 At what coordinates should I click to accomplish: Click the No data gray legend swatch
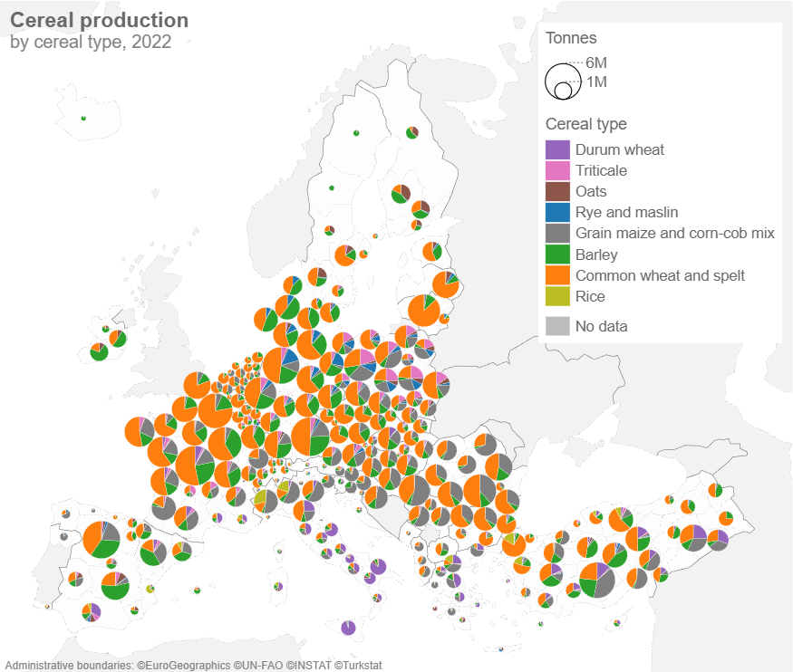[557, 327]
